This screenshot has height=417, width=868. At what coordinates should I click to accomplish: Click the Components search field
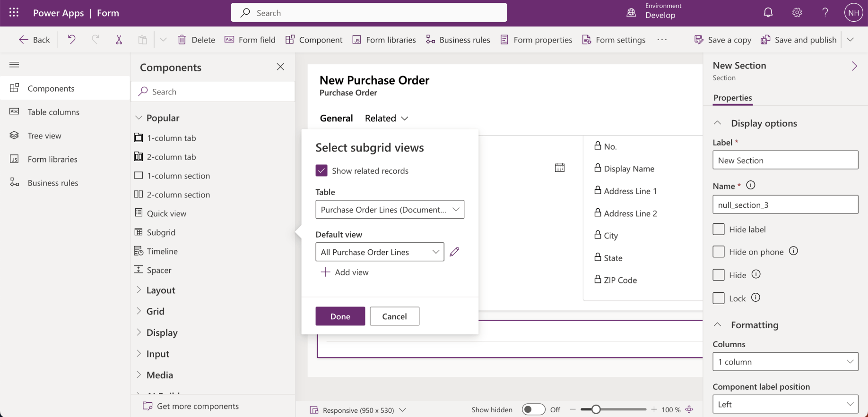click(x=213, y=92)
